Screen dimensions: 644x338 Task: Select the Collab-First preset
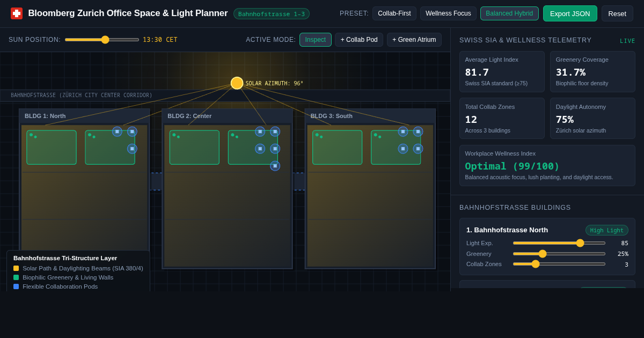pos(394,13)
